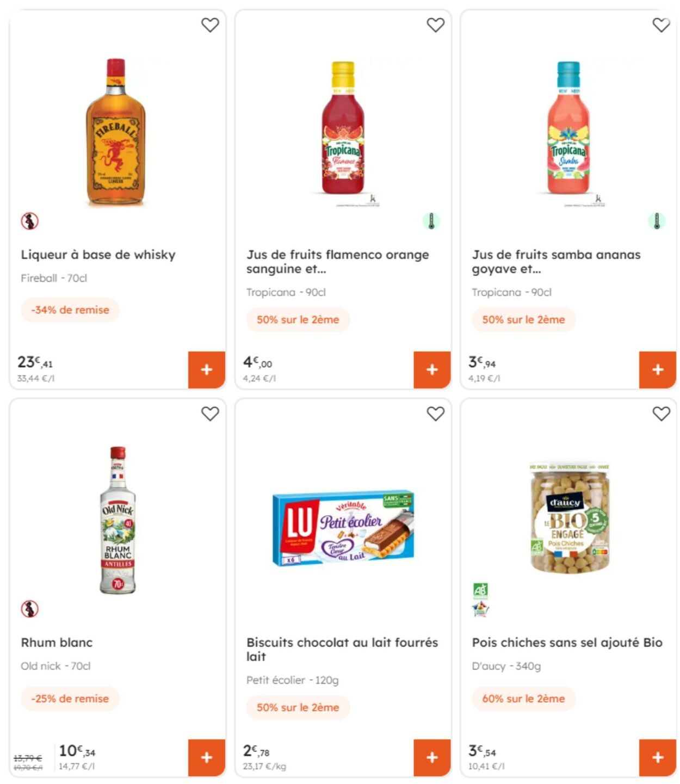Add Old Nick rhum blanc to cart
Screen dimensions: 680x784
click(206, 757)
